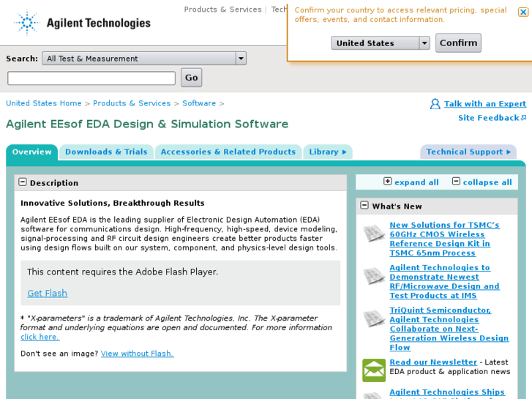Screen dimensions: 532x399
Task: Open Site Feedback link
Action: 489,118
